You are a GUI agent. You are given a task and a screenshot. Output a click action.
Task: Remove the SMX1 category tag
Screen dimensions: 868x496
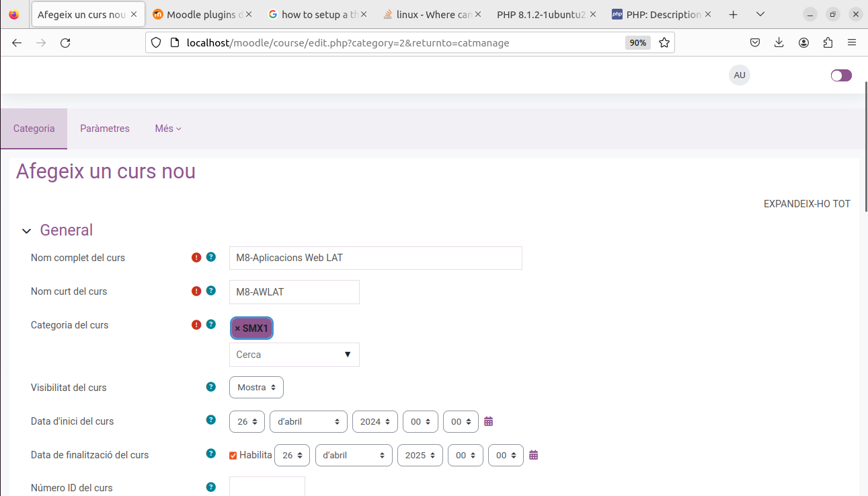click(237, 328)
